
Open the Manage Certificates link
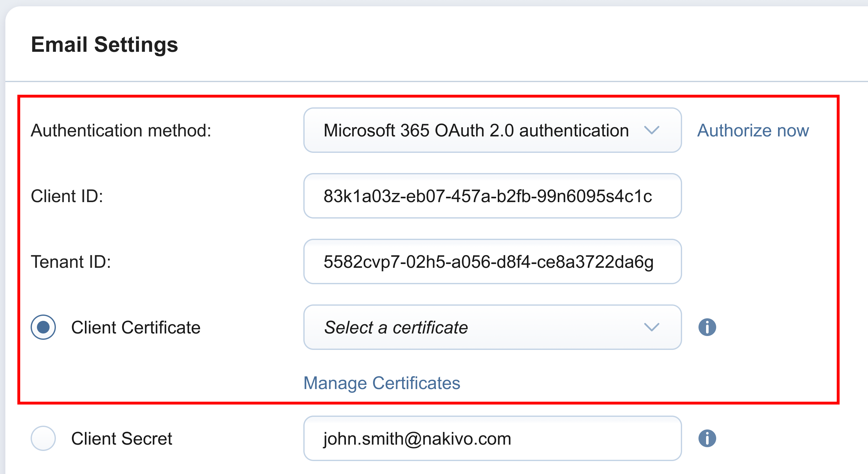click(382, 383)
